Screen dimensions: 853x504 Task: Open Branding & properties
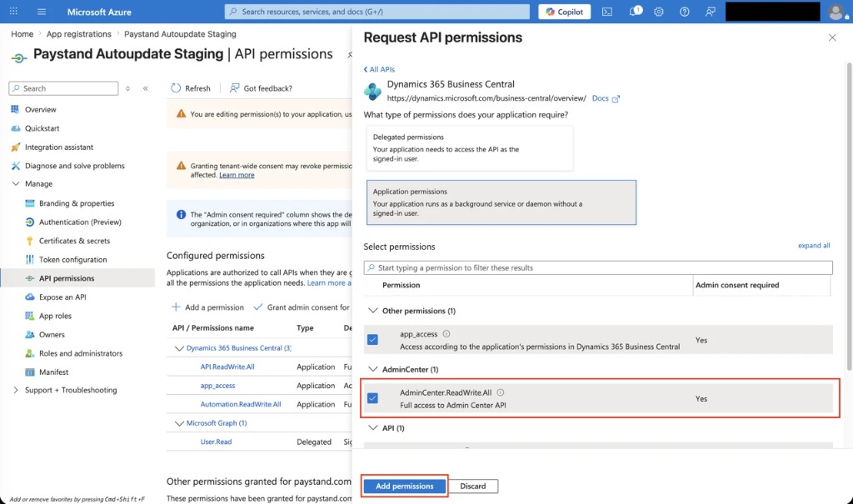point(77,203)
